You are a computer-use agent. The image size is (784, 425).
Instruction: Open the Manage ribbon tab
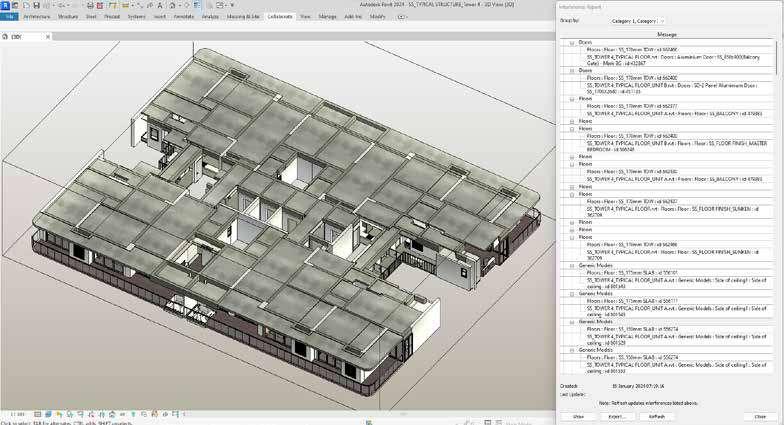coord(327,17)
